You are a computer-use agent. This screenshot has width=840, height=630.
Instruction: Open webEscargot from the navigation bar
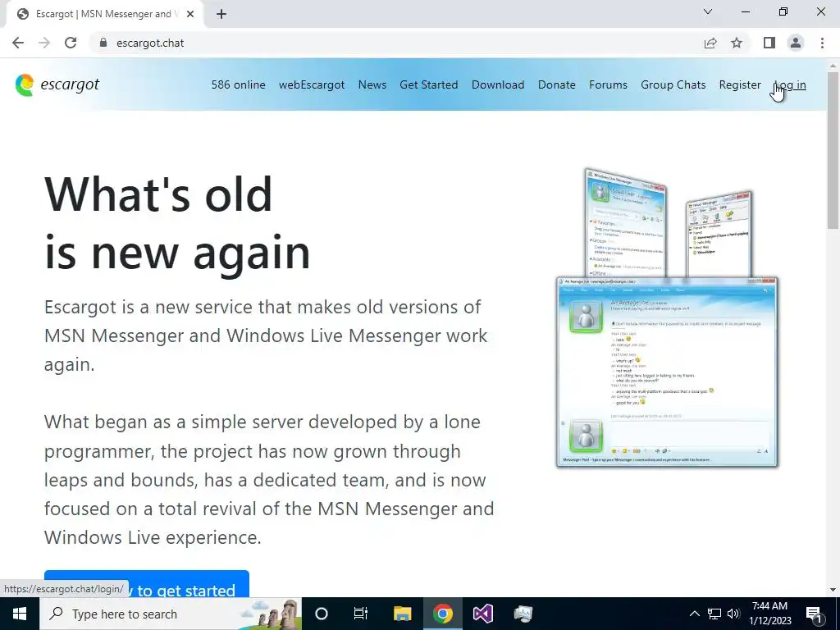[312, 84]
